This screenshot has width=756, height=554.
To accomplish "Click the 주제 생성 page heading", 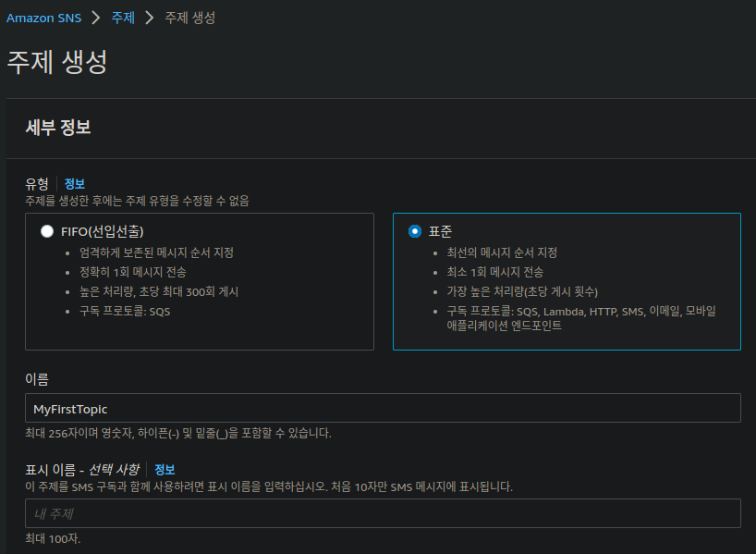I will [x=57, y=62].
